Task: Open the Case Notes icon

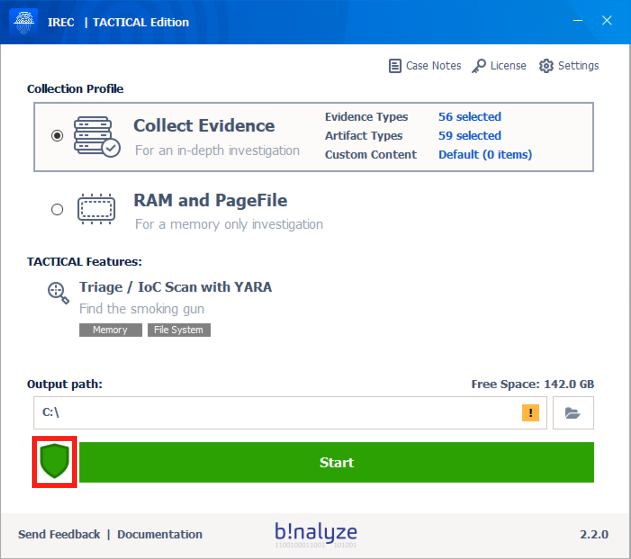Action: click(395, 66)
